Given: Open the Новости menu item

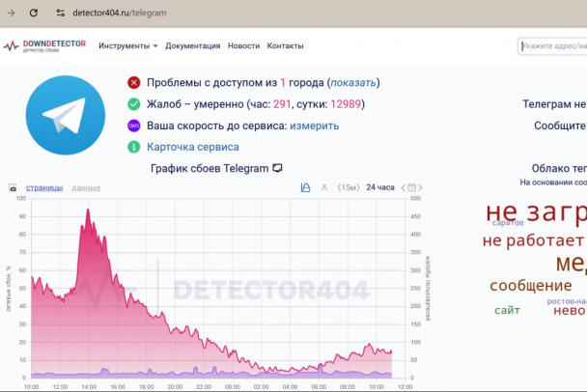Looking at the screenshot, I should point(243,45).
